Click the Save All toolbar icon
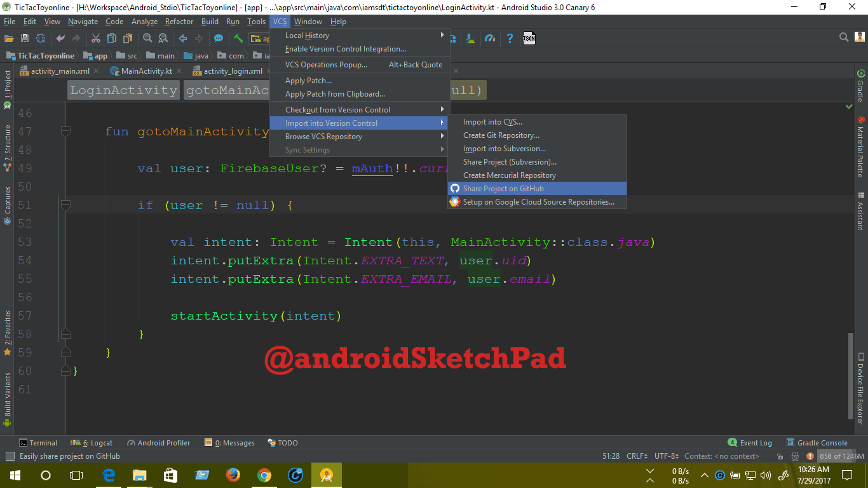Image resolution: width=868 pixels, height=488 pixels. (x=25, y=38)
